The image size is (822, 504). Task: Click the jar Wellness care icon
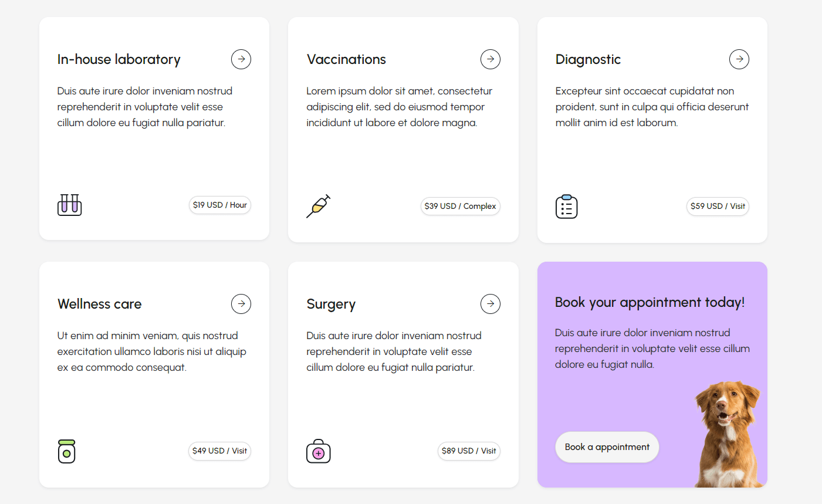(66, 451)
